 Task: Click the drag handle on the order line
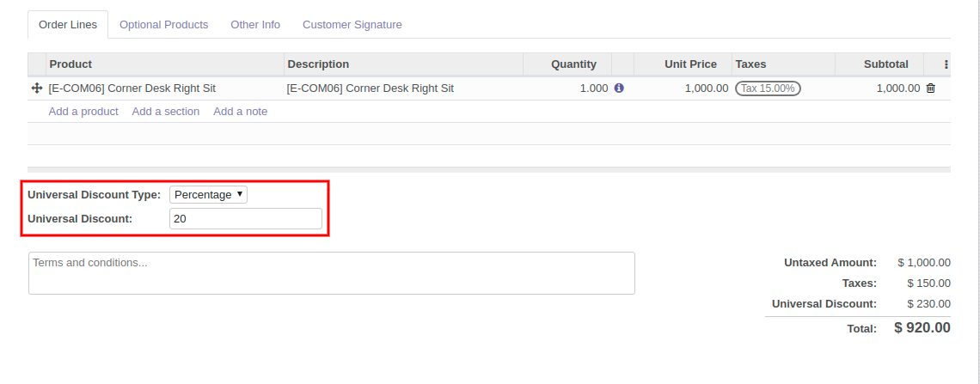[37, 88]
